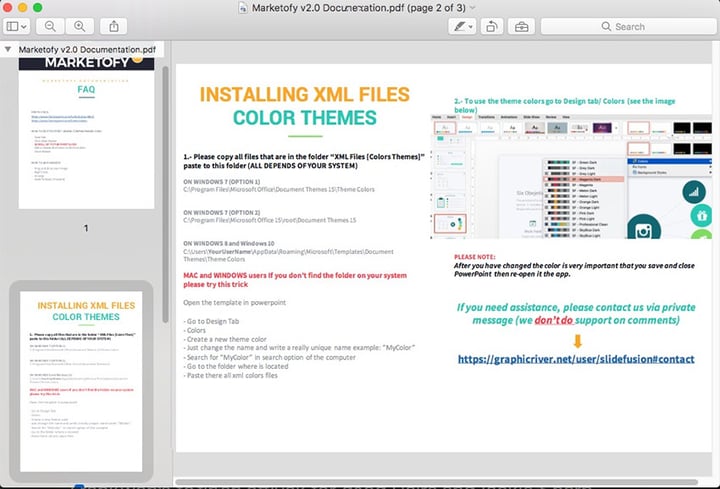Rotate the page with the rotate icon

pos(492,27)
